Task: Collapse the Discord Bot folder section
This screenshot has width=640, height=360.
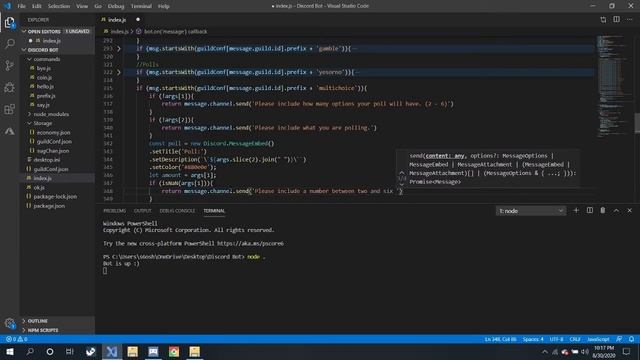Action: coord(57,50)
